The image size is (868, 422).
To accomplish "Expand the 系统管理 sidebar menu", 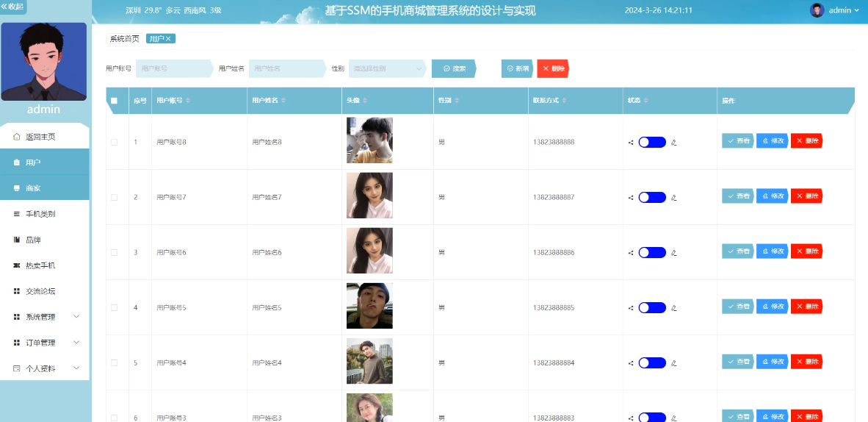I will pos(44,317).
